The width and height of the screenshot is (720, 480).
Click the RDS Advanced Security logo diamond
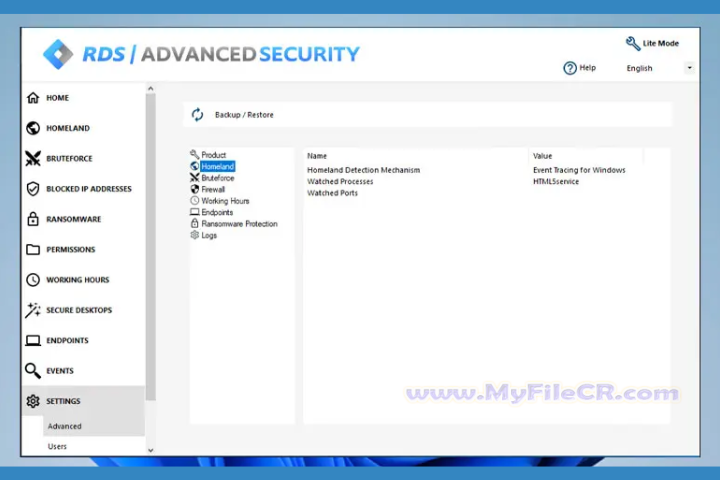pos(58,54)
